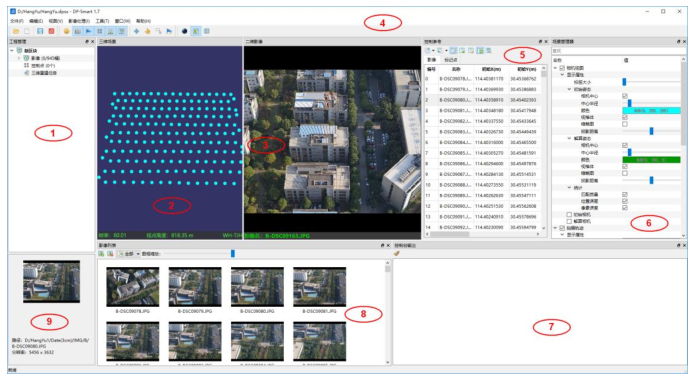Open the 文件(F) menu

17,21
